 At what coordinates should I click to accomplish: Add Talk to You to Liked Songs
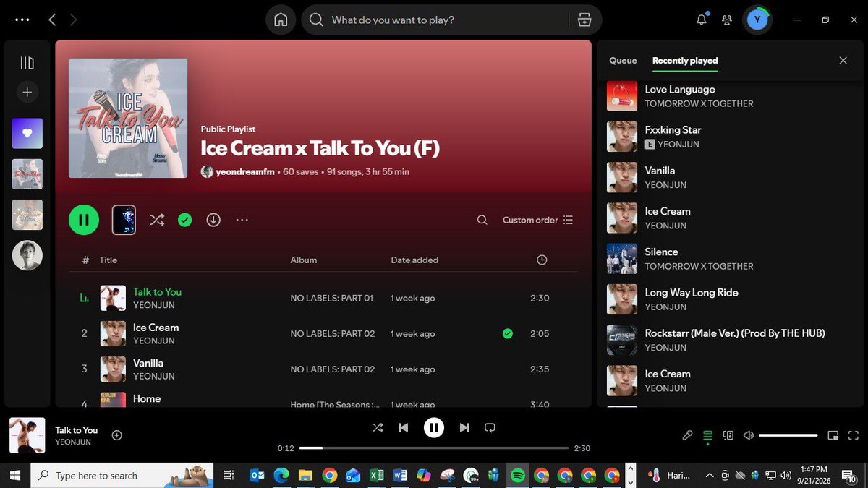tap(117, 435)
